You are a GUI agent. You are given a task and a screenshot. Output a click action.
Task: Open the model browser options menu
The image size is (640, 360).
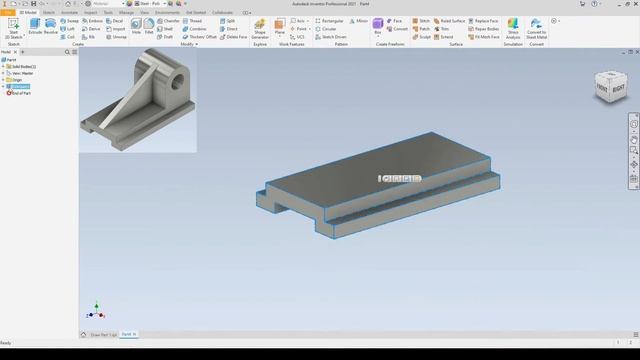[74, 52]
